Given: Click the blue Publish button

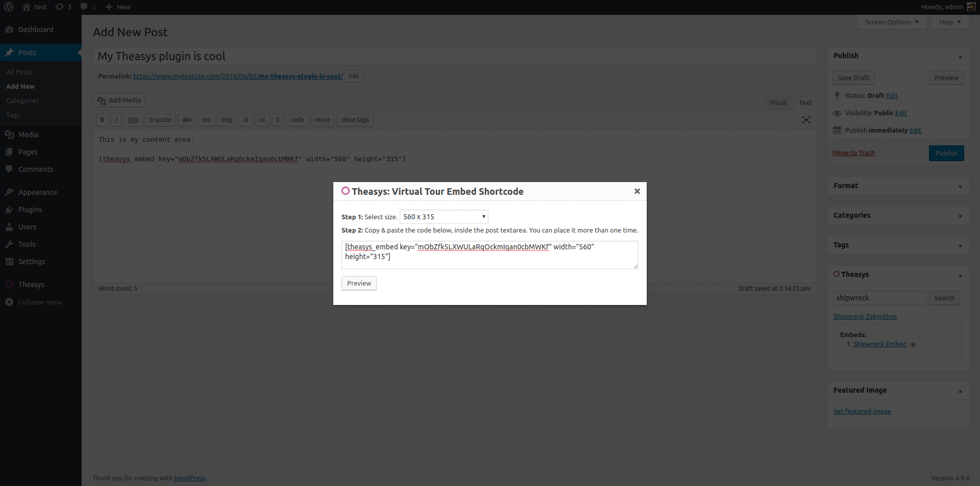Looking at the screenshot, I should 946,153.
